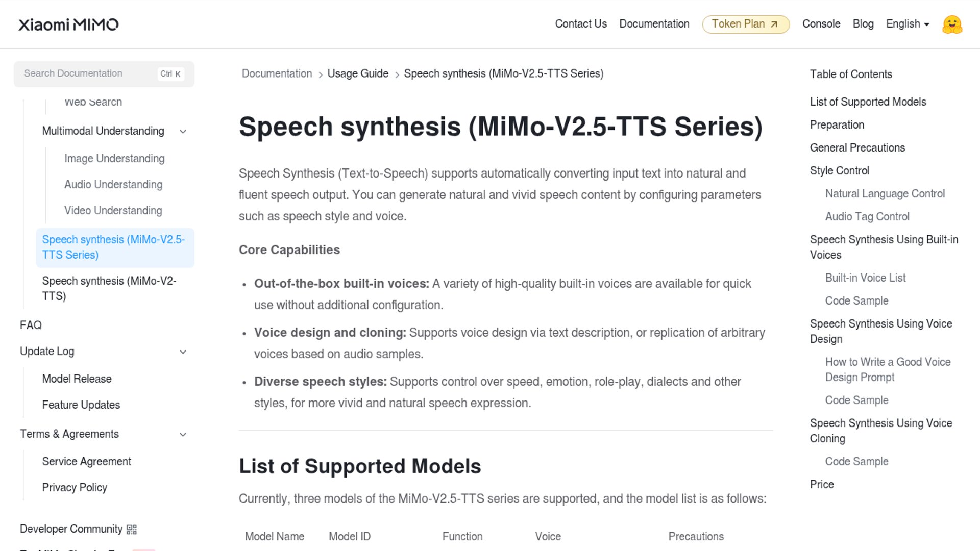Open Contact Us in header

(581, 24)
